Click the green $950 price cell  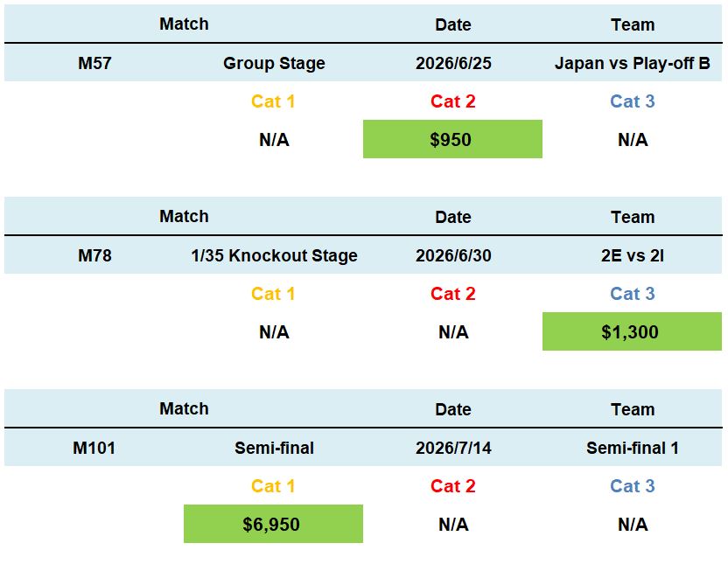[x=452, y=139]
